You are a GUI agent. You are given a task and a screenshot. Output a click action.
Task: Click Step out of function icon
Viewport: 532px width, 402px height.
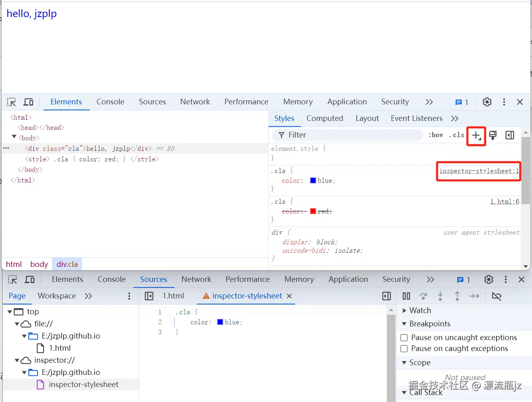pos(457,296)
